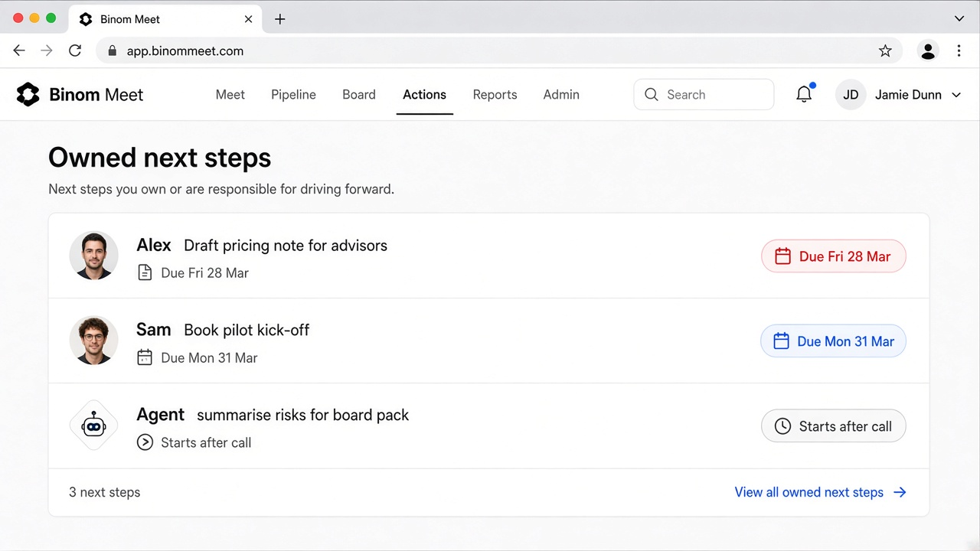Click the Jamie Dunn user name
The height and width of the screenshot is (551, 980).
[908, 95]
